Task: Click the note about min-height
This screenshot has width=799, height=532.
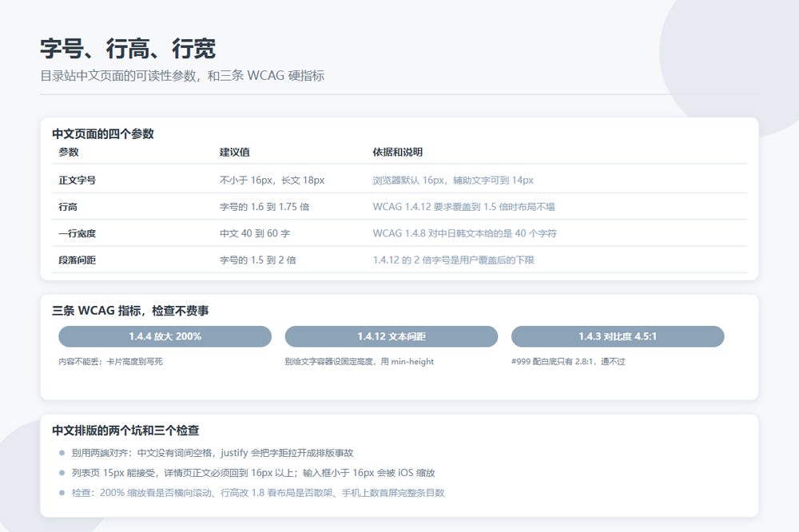Action: 360,361
